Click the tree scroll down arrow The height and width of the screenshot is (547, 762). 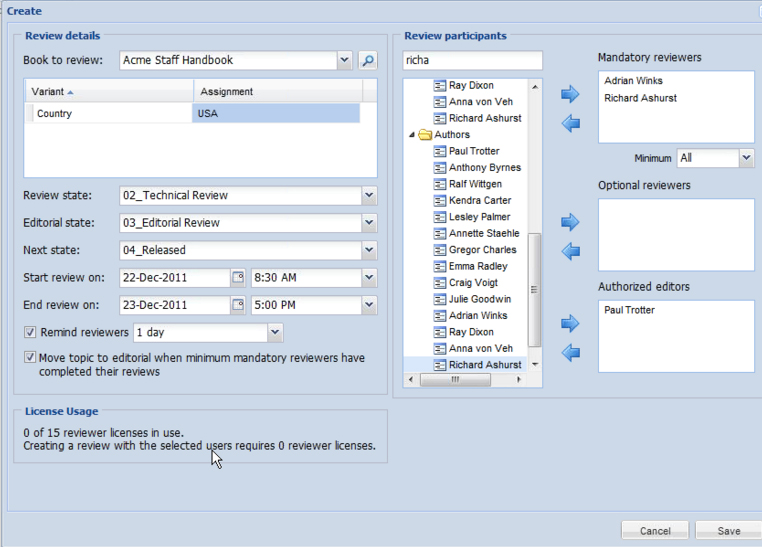pyautogui.click(x=535, y=364)
